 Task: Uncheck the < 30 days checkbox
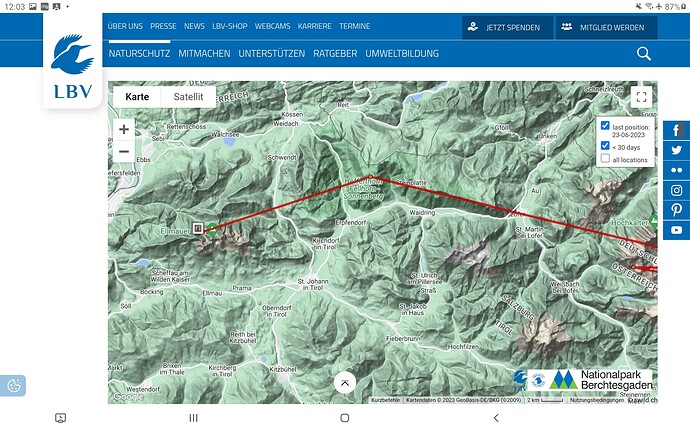[x=605, y=146]
